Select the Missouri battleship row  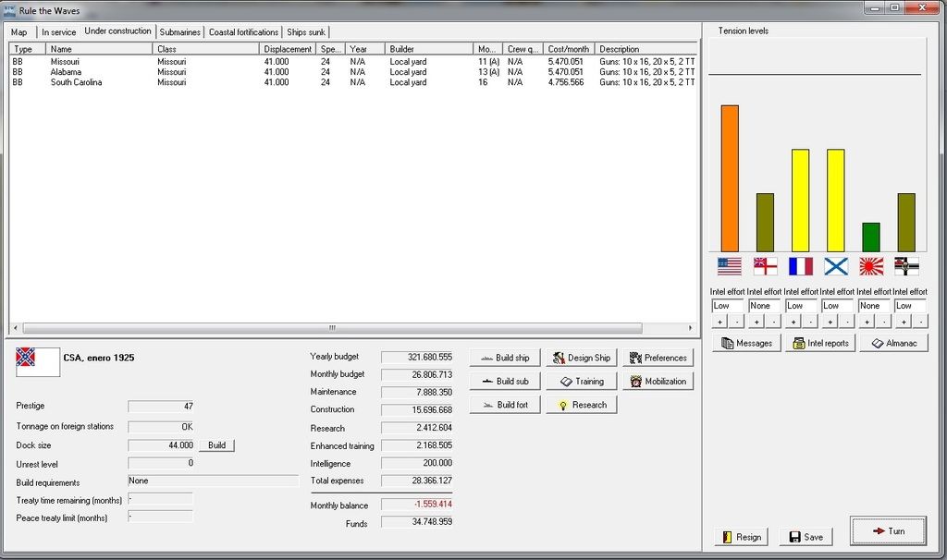click(x=353, y=62)
